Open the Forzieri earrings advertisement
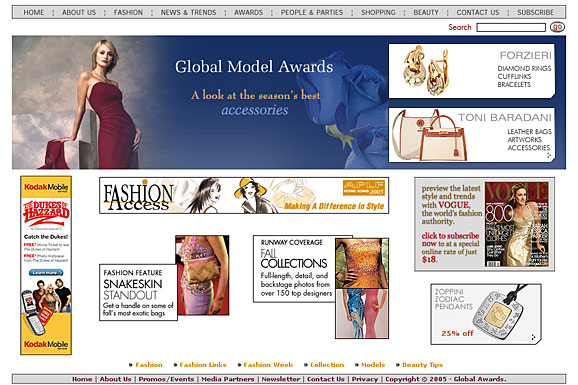 point(471,71)
